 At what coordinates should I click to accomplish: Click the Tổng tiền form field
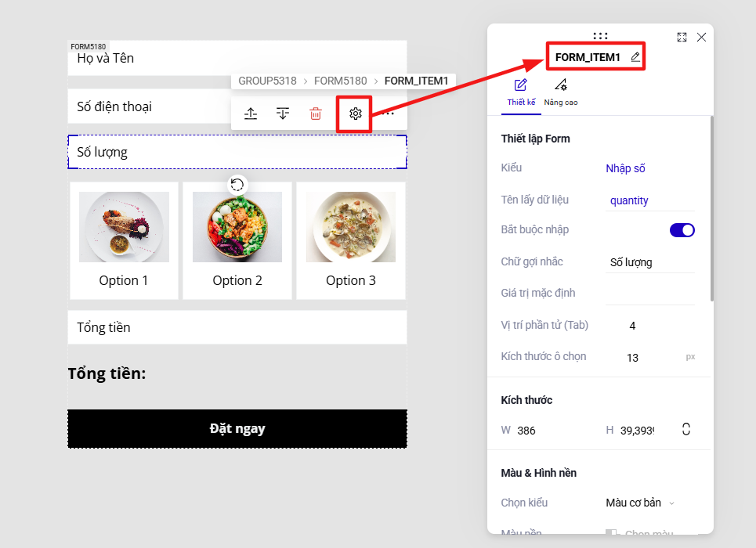click(237, 327)
